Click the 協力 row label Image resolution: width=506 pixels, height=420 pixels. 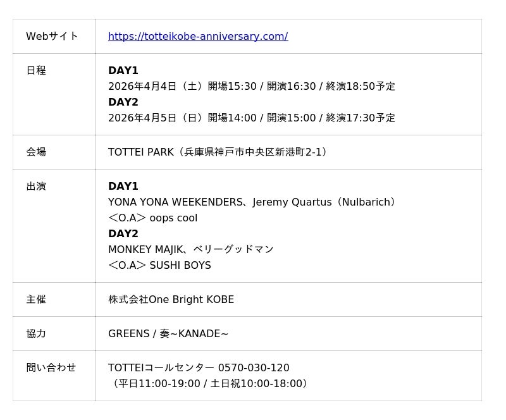tap(36, 334)
